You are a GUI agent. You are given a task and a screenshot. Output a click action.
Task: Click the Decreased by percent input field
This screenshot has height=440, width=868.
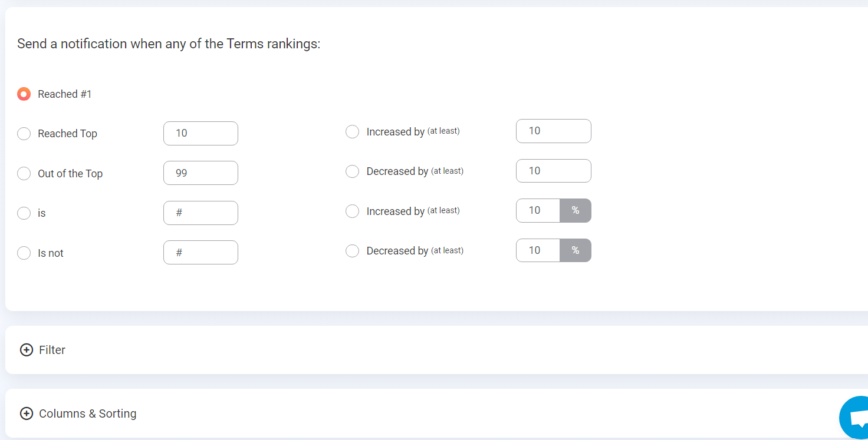click(x=538, y=250)
